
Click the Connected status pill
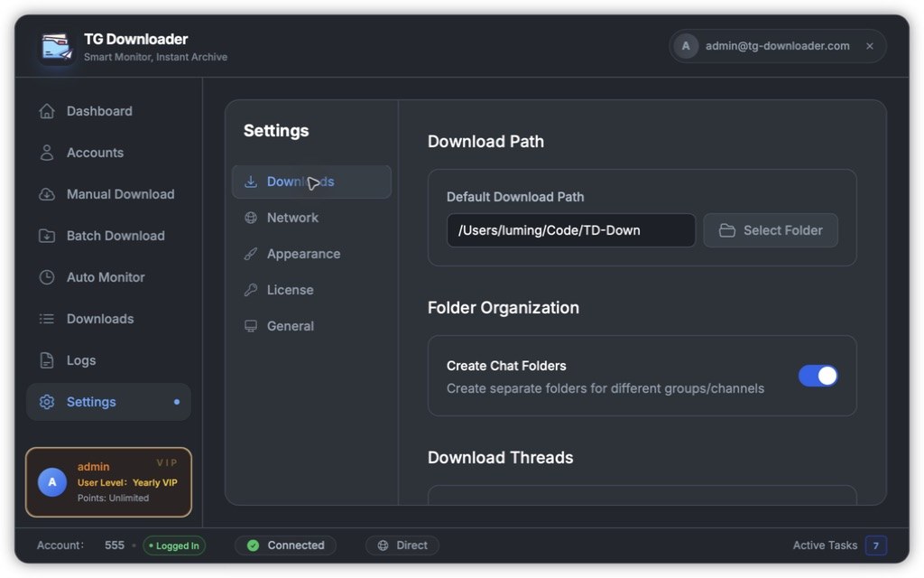[x=286, y=545]
